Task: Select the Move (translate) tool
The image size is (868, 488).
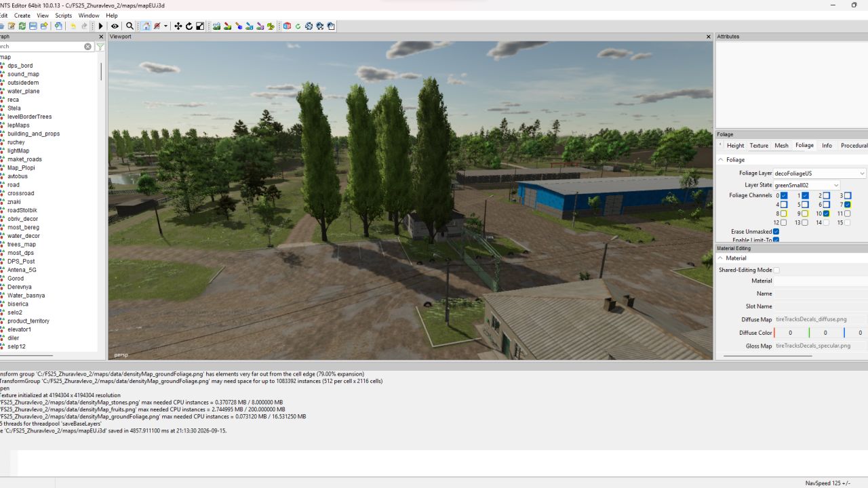Action: pos(178,26)
